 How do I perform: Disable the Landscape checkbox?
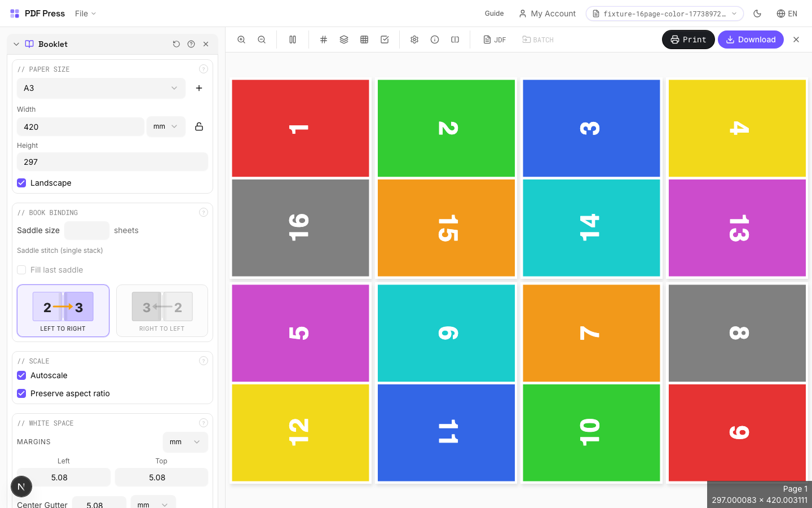tap(21, 183)
